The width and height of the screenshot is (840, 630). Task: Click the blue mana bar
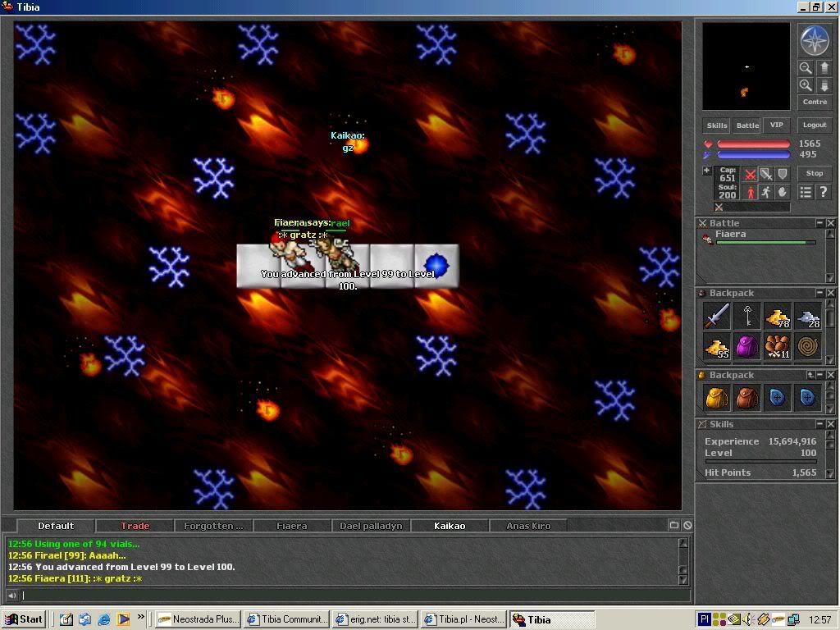753,155
